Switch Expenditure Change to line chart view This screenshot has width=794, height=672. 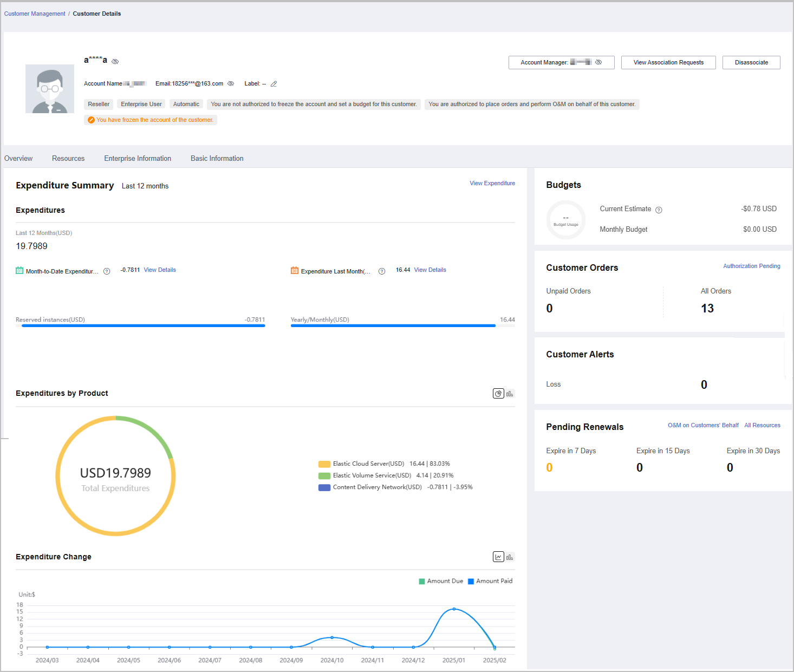498,557
